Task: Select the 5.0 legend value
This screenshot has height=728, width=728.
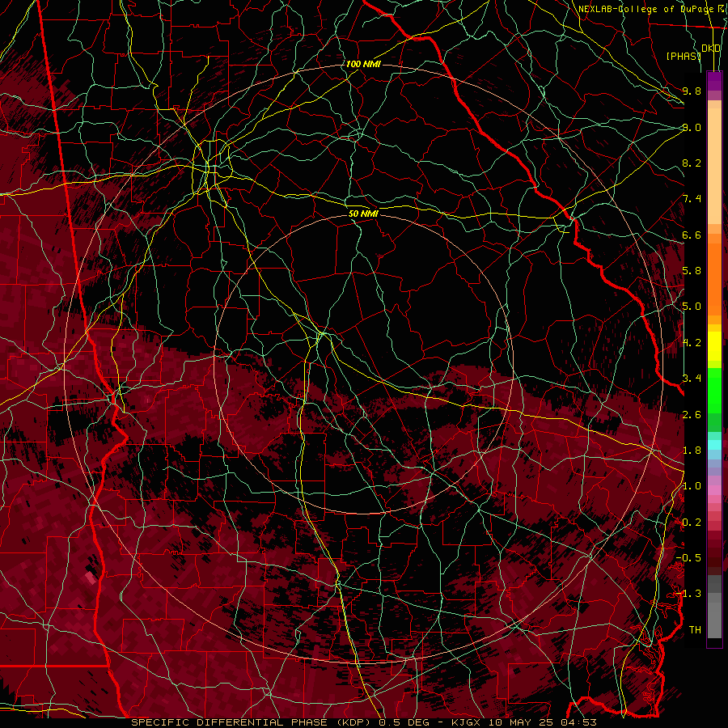Action: pos(692,307)
